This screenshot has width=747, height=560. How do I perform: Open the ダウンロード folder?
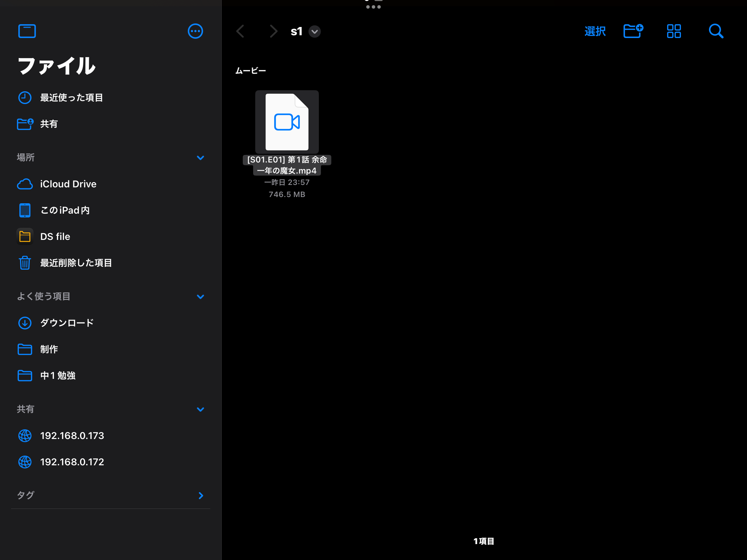67,323
